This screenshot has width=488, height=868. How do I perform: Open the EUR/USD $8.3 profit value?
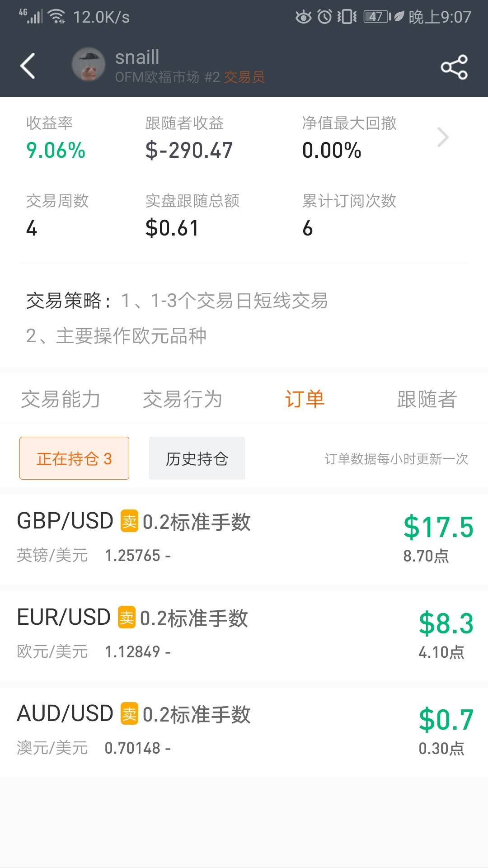coord(446,623)
